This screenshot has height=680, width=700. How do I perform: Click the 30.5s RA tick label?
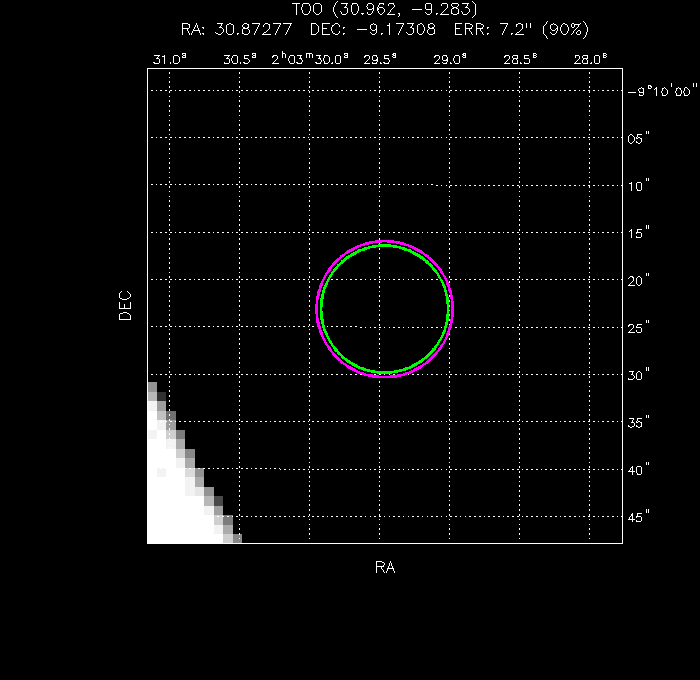(240, 59)
